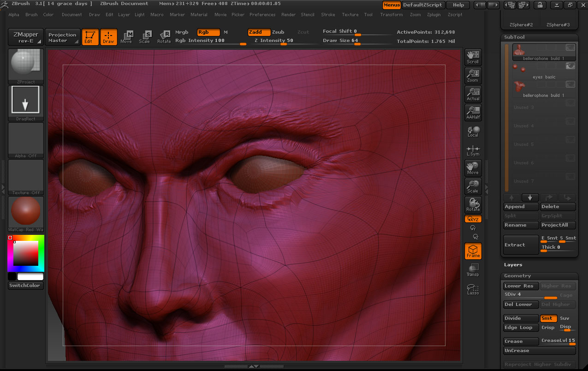Choose the Lasso selection icon
This screenshot has height=371, width=588.
coord(473,289)
